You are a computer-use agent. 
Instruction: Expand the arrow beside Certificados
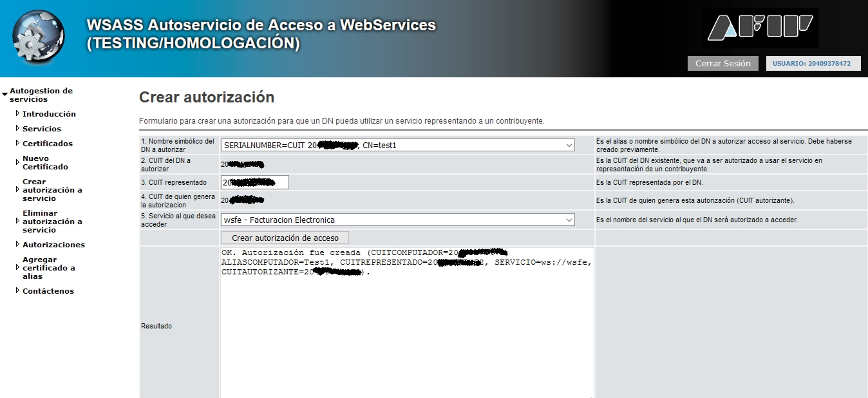tap(17, 144)
